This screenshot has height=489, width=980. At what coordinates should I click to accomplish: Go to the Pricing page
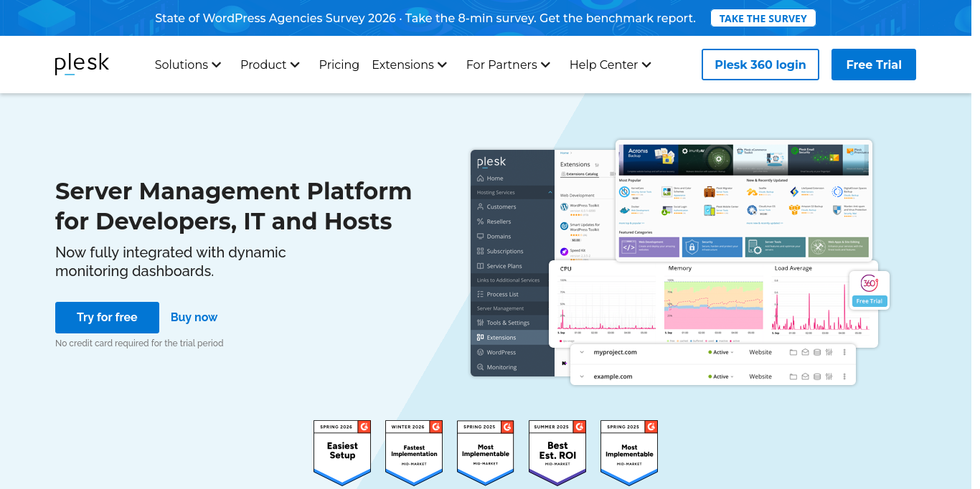339,65
